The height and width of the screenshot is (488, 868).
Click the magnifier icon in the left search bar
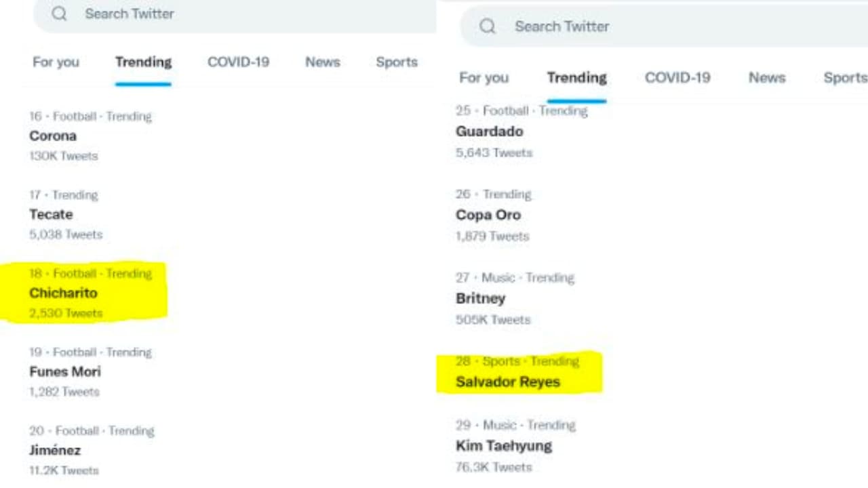click(x=60, y=14)
